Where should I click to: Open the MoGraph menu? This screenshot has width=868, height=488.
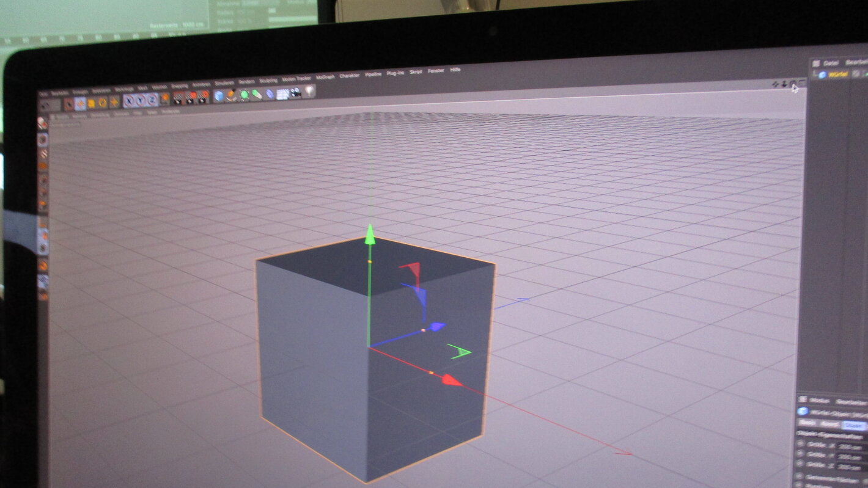tap(325, 77)
